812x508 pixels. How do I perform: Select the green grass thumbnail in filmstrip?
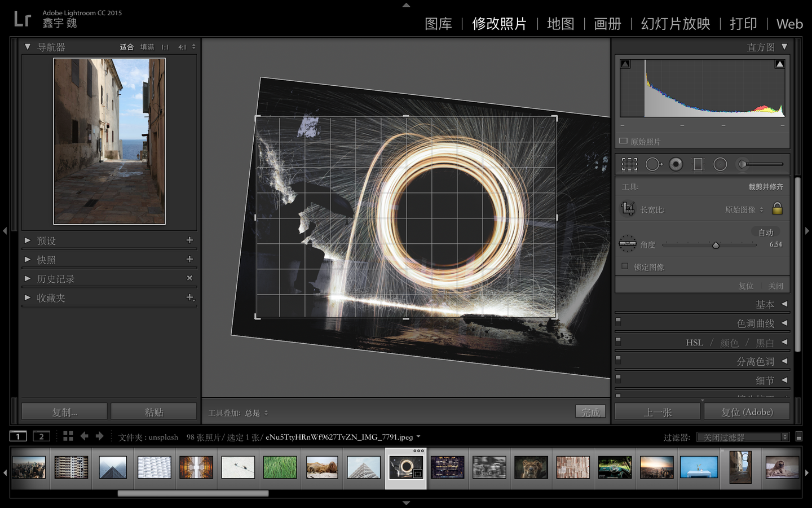click(x=280, y=467)
